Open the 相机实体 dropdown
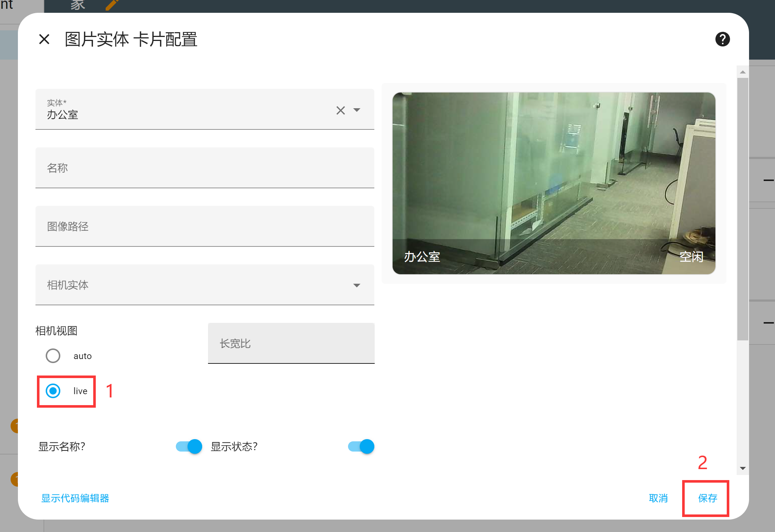775x532 pixels. 205,285
